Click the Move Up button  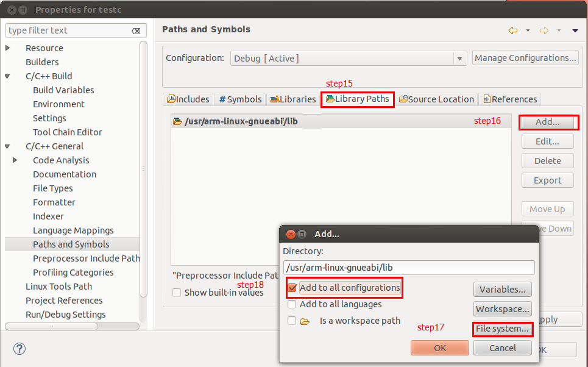(548, 209)
